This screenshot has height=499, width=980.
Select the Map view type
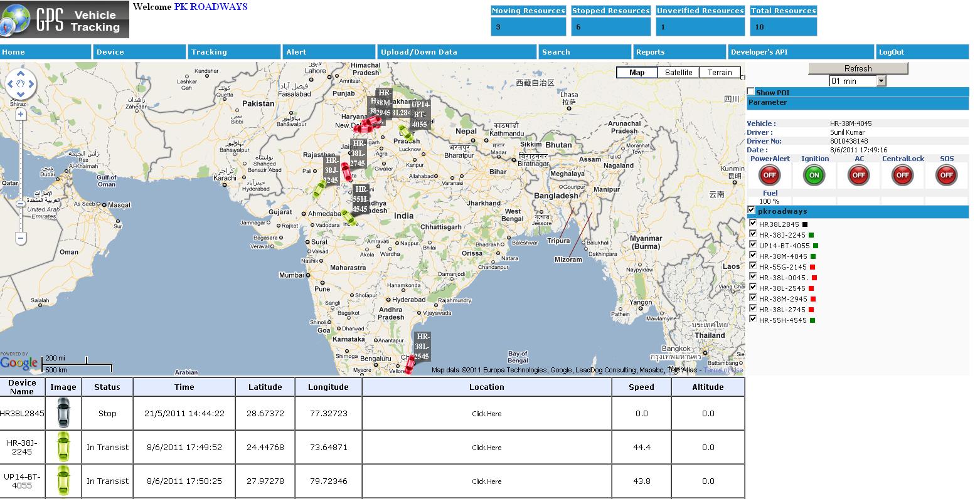(x=637, y=73)
